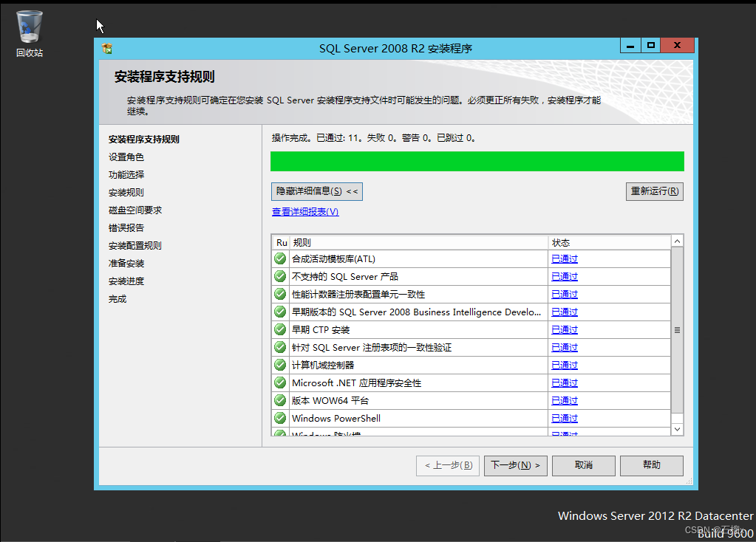Click rule text 不支持的 SQL Server 产品
Image resolution: width=756 pixels, height=542 pixels.
(344, 277)
